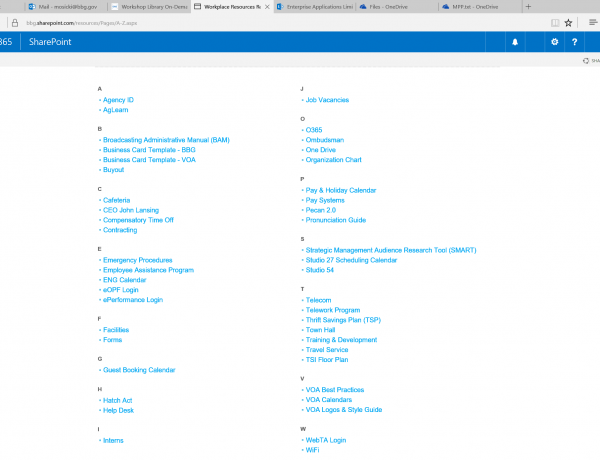Switch to MFP.txt - OneDrive tab
This screenshot has width=600, height=460.
tap(480, 7)
